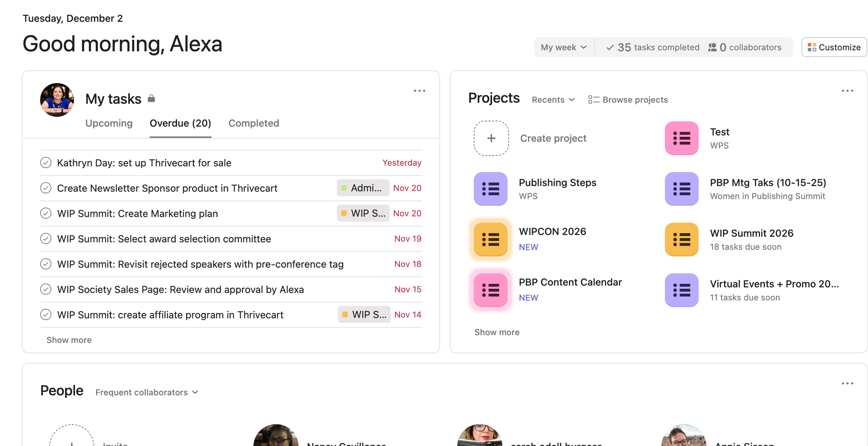Click the Admin project tag with green swatch

click(x=362, y=188)
